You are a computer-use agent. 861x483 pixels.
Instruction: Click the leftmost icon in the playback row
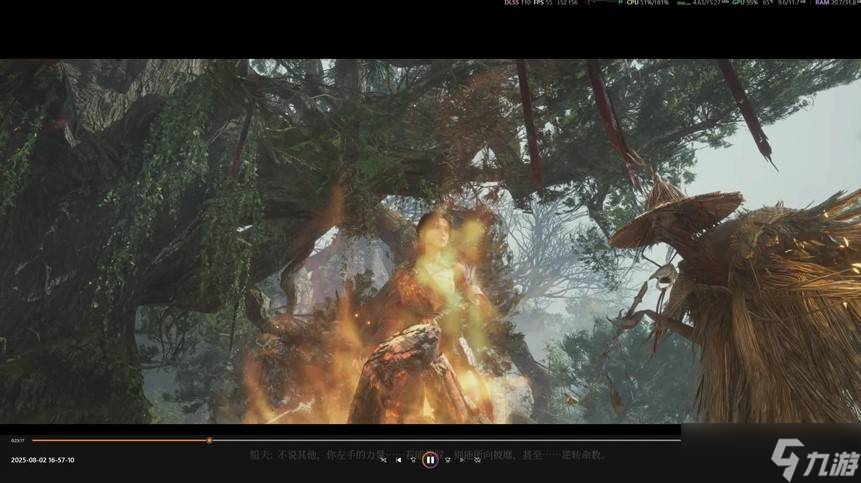click(x=383, y=460)
